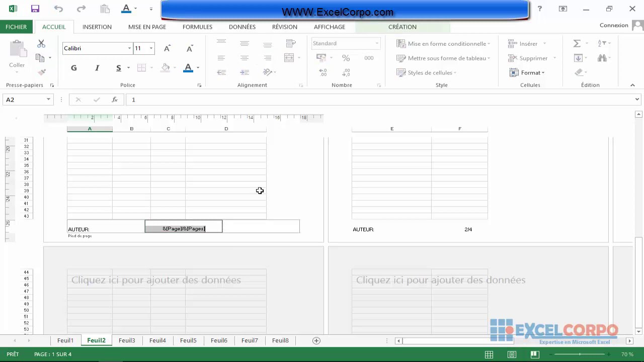Apply fill color with the paint bucket icon
Screen dimensions: 644x362
coord(166,68)
